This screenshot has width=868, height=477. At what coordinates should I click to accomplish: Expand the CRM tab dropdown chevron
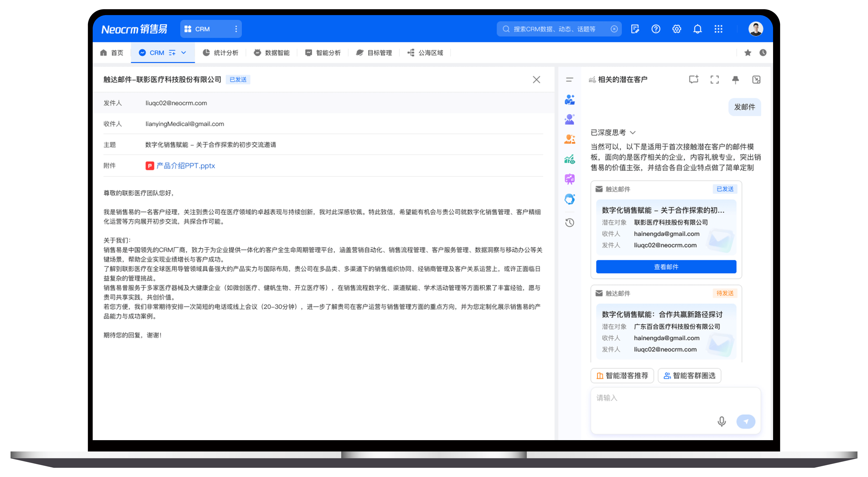(184, 52)
